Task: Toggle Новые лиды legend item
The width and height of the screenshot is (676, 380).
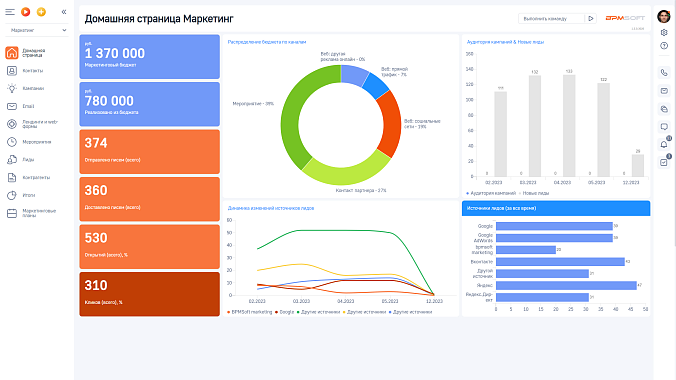Action: [534, 193]
